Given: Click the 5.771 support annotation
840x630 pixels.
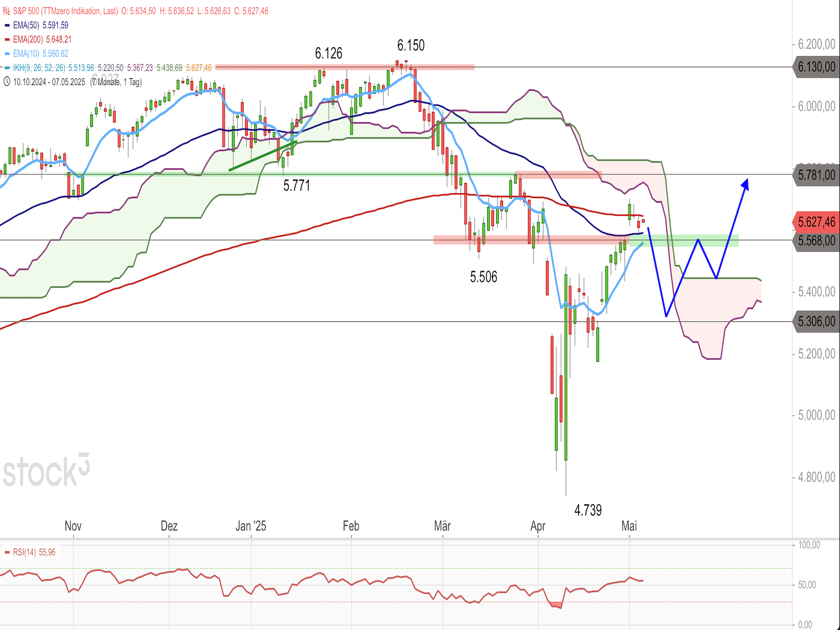Looking at the screenshot, I should click(297, 185).
